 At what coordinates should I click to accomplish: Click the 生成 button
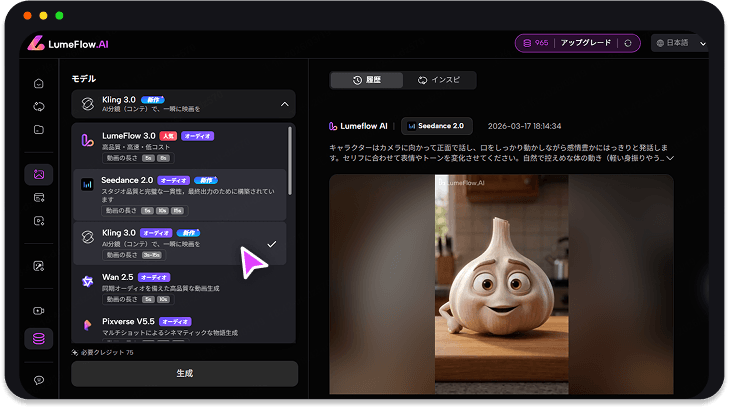click(185, 374)
